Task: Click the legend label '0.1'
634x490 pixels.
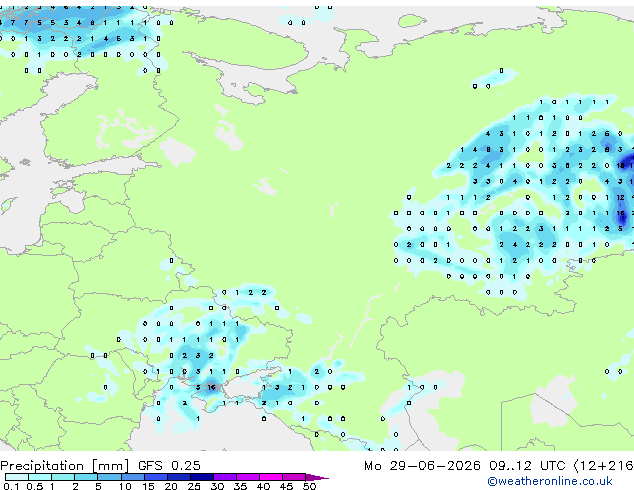Action: click(11, 486)
